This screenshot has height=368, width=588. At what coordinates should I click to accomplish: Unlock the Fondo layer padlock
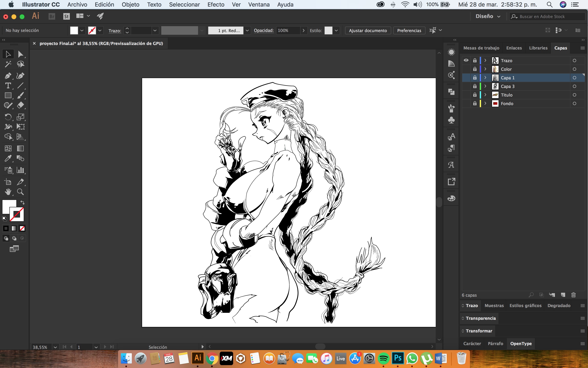[475, 103]
